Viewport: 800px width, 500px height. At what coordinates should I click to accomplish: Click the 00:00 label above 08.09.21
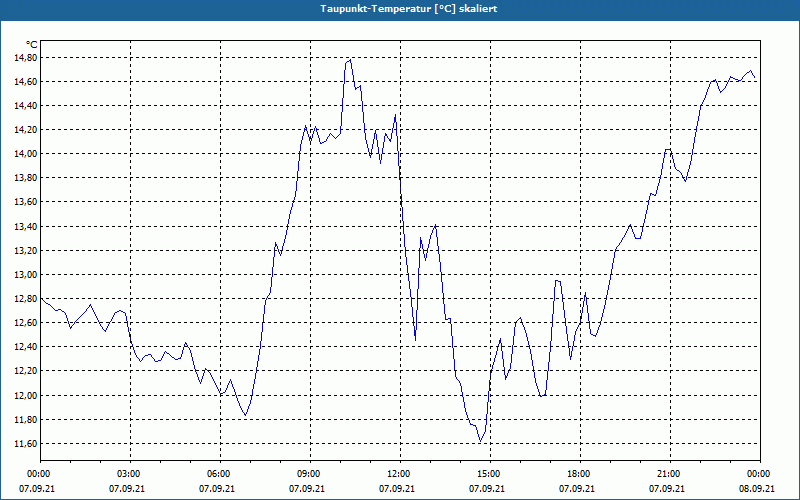pyautogui.click(x=760, y=474)
